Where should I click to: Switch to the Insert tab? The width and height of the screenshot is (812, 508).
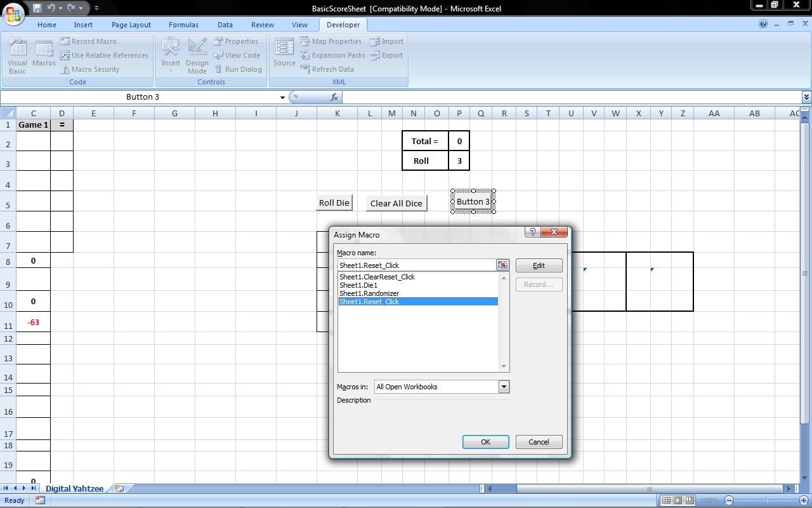(x=83, y=25)
